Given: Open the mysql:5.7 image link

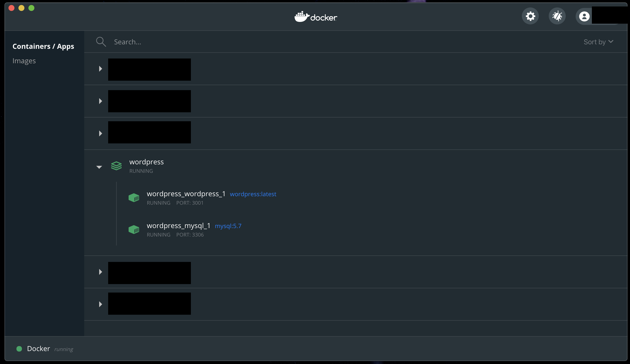Looking at the screenshot, I should 228,226.
